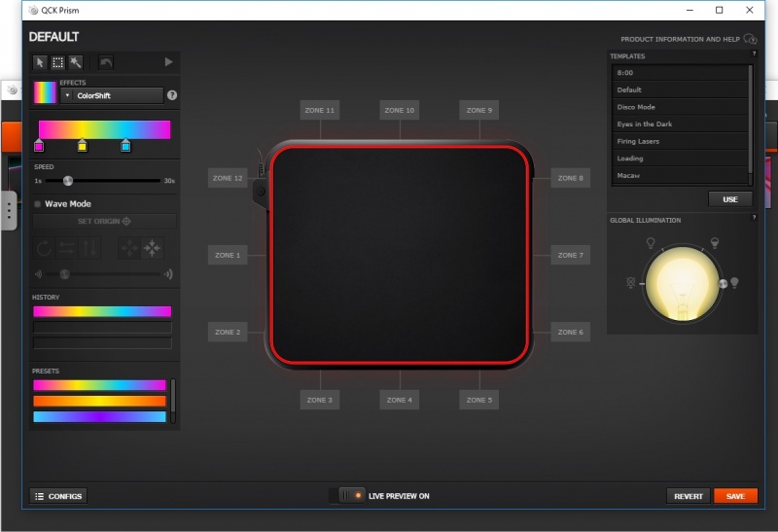Click the background window side handle

point(9,211)
